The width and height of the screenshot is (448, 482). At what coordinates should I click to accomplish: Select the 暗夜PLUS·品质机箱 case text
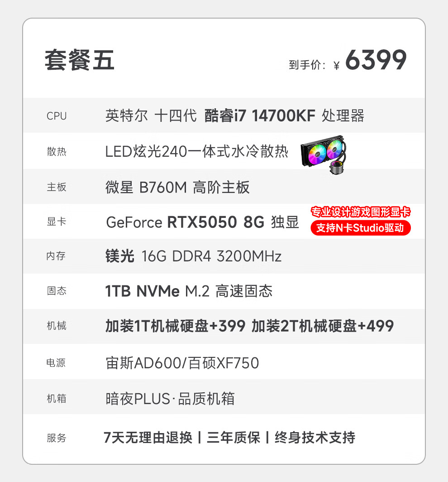click(170, 398)
